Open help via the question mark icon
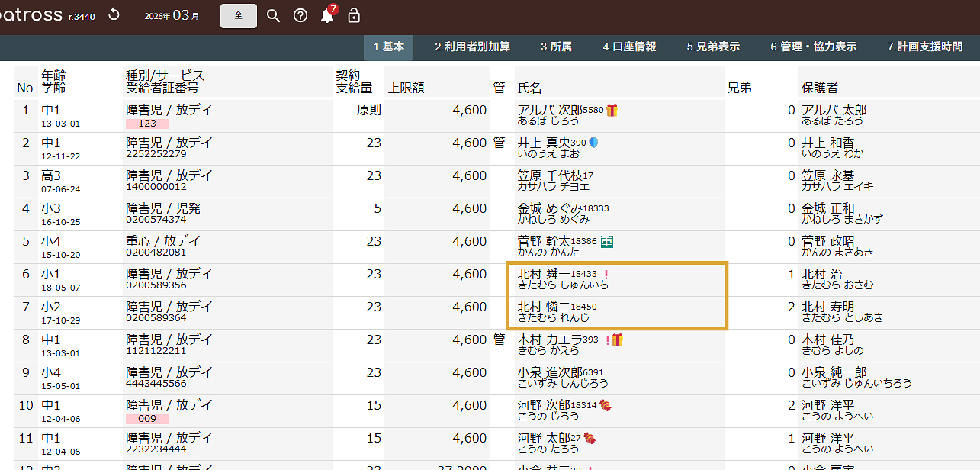 pyautogui.click(x=300, y=15)
